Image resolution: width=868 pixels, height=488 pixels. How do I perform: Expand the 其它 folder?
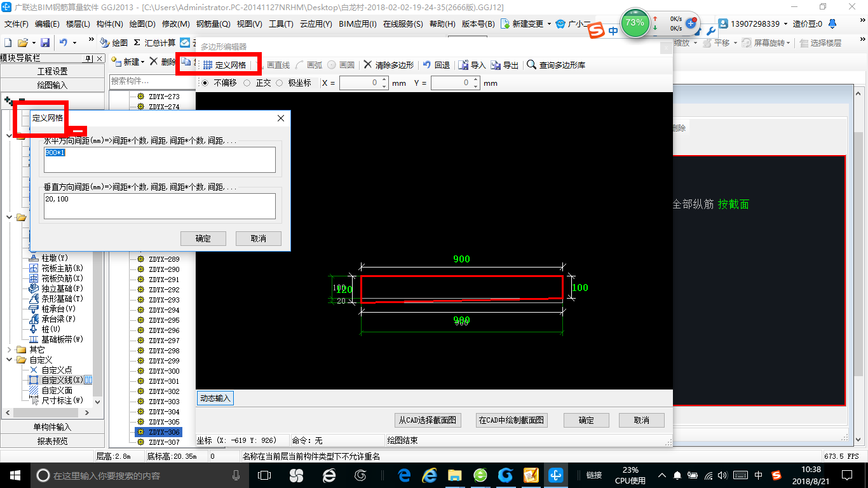tap(10, 349)
